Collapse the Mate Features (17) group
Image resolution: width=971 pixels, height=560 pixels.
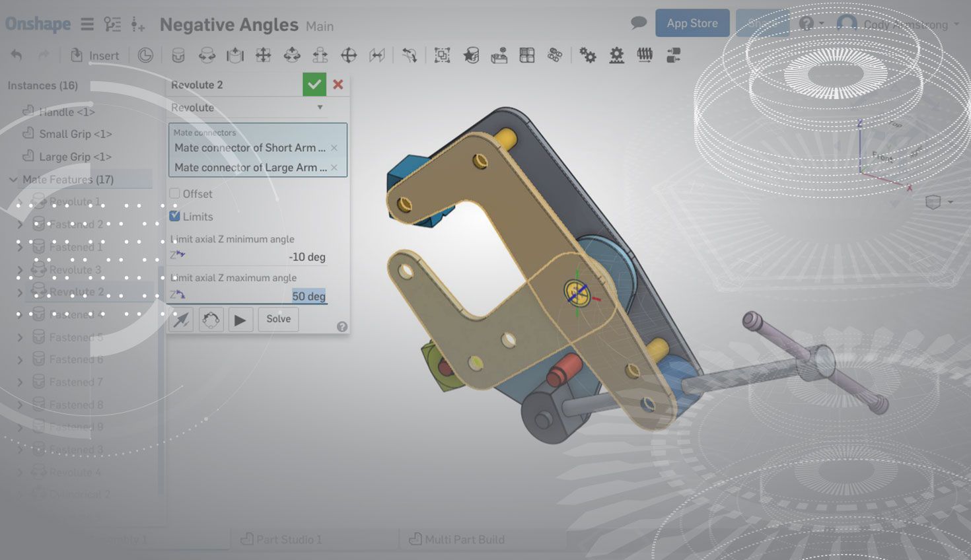click(13, 180)
